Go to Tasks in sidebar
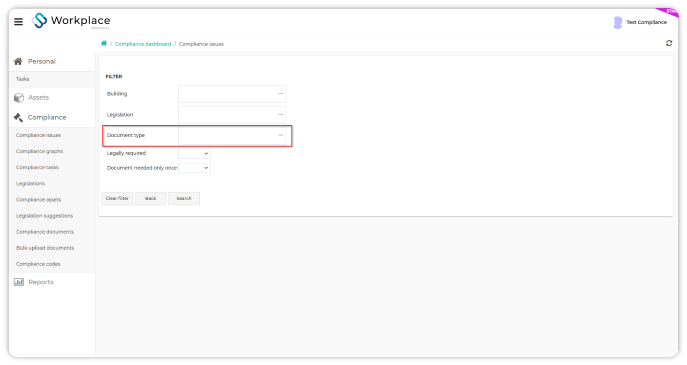This screenshot has width=687, height=365. coord(22,79)
